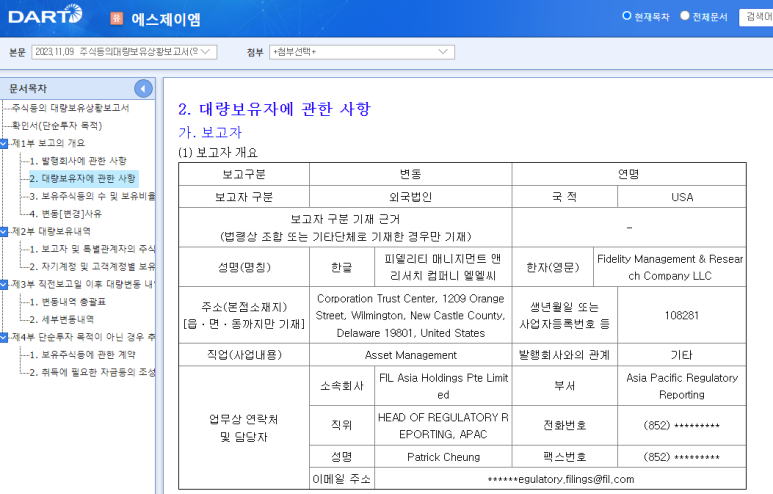This screenshot has height=494, width=773.
Task: Click heading 2. 대량보유자에 관한 사항
Action: coord(274,108)
